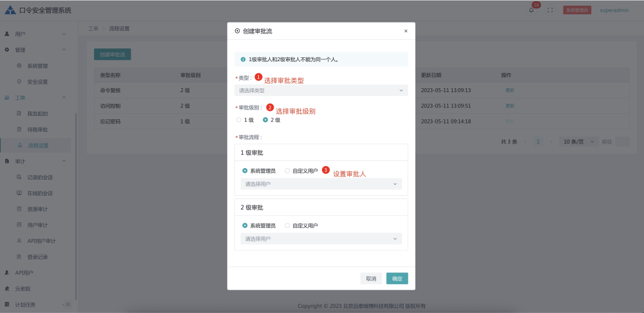
Task: Select the 1 级 approval level radio
Action: tap(239, 120)
